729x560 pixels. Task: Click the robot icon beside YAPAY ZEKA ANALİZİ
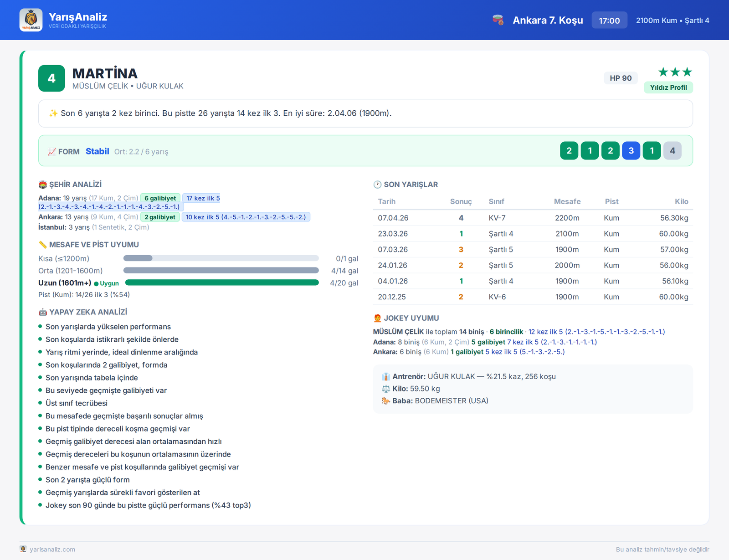pos(43,312)
